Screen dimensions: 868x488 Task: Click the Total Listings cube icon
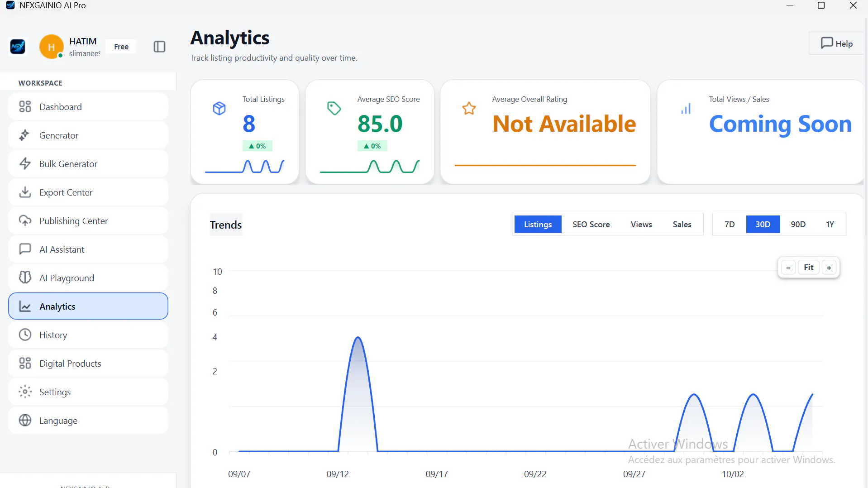pos(219,108)
